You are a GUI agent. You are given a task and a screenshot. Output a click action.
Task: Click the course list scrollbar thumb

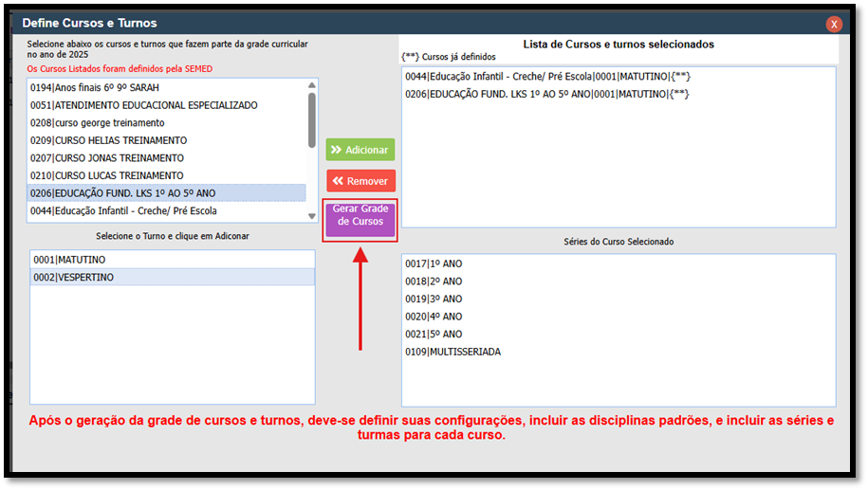tap(312, 118)
